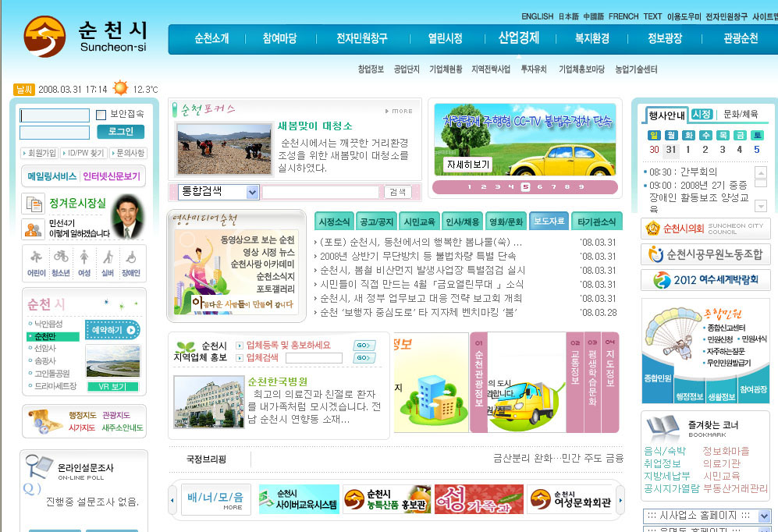The width and height of the screenshot is (778, 532).
Task: Select the youth (청소년) bicycle icon
Action: [61, 263]
